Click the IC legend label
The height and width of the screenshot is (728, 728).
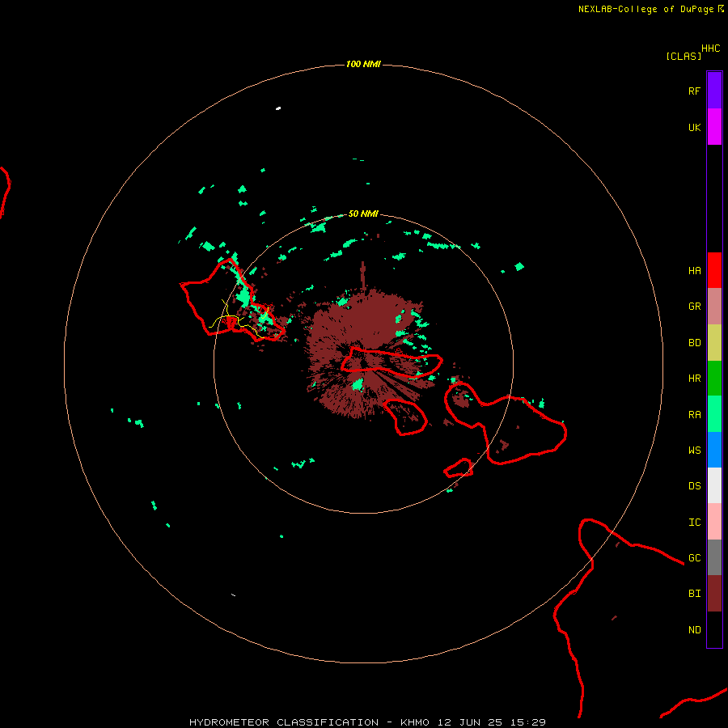point(695,523)
